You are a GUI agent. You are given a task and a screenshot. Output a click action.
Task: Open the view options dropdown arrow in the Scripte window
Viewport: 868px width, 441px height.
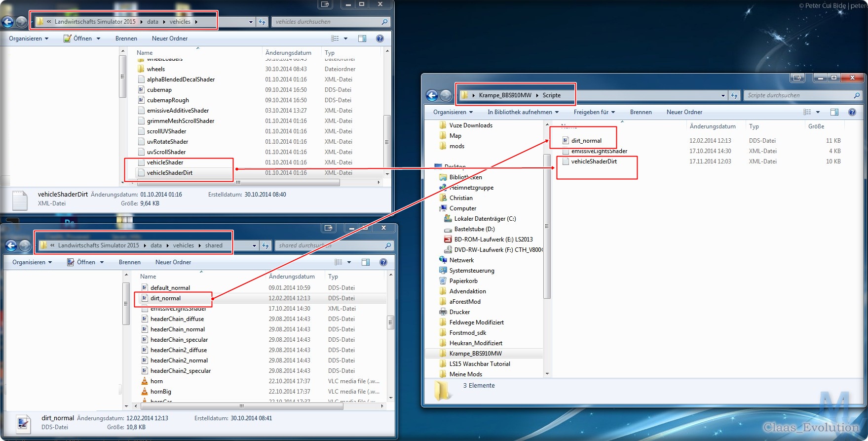click(818, 112)
